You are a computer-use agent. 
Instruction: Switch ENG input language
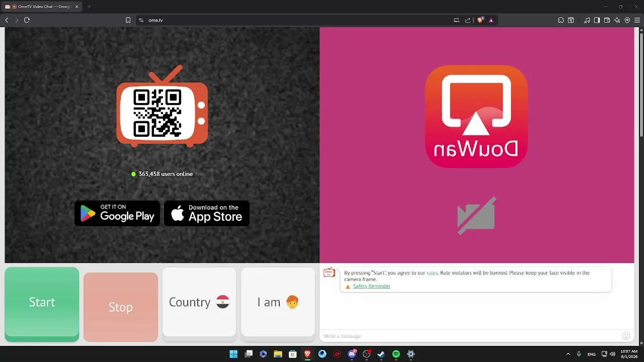[592, 354]
